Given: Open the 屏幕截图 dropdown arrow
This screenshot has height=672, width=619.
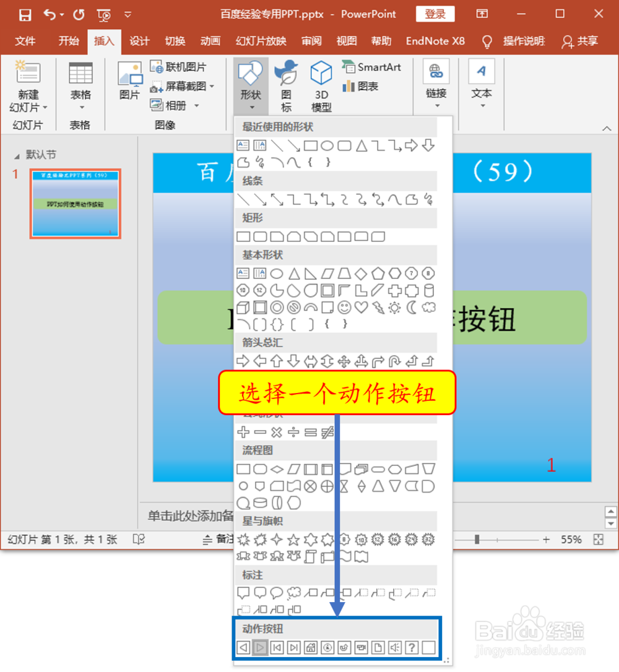Looking at the screenshot, I should pyautogui.click(x=212, y=86).
